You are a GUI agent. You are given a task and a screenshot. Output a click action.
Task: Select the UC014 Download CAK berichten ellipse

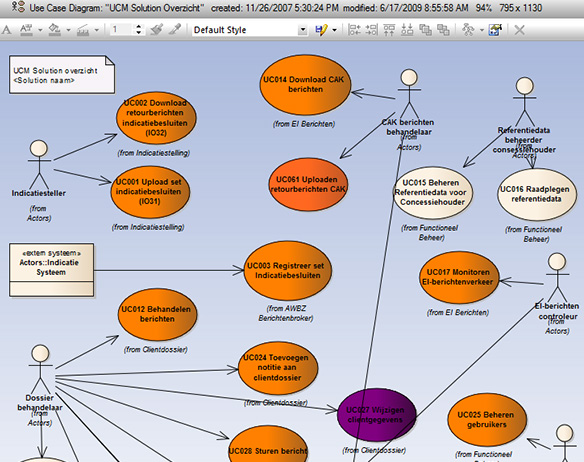click(305, 85)
